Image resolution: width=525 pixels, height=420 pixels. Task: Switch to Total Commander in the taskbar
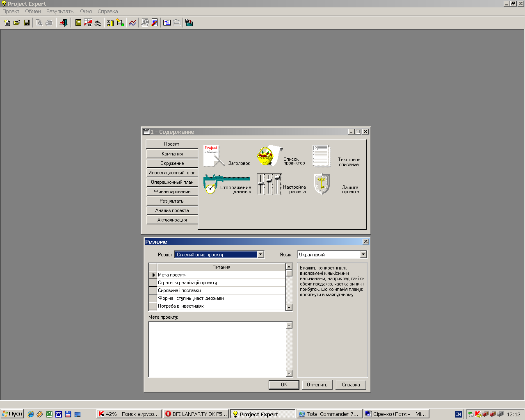pos(330,414)
